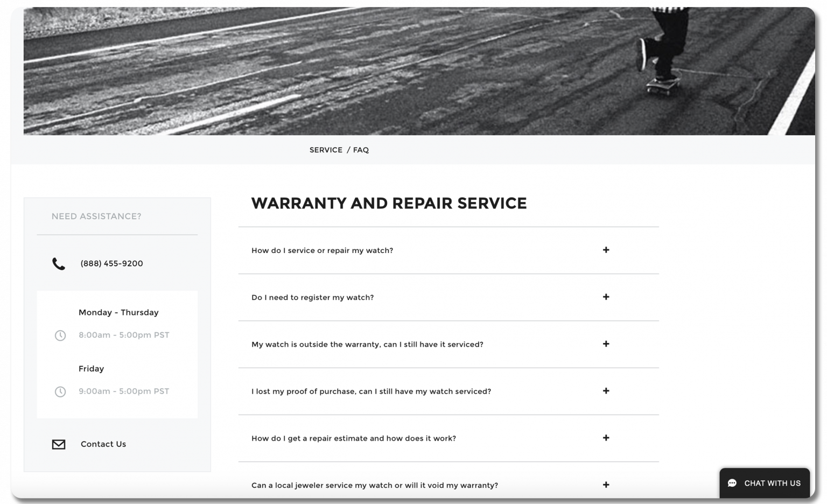Click the clock icon beside Friday hours

coord(60,391)
